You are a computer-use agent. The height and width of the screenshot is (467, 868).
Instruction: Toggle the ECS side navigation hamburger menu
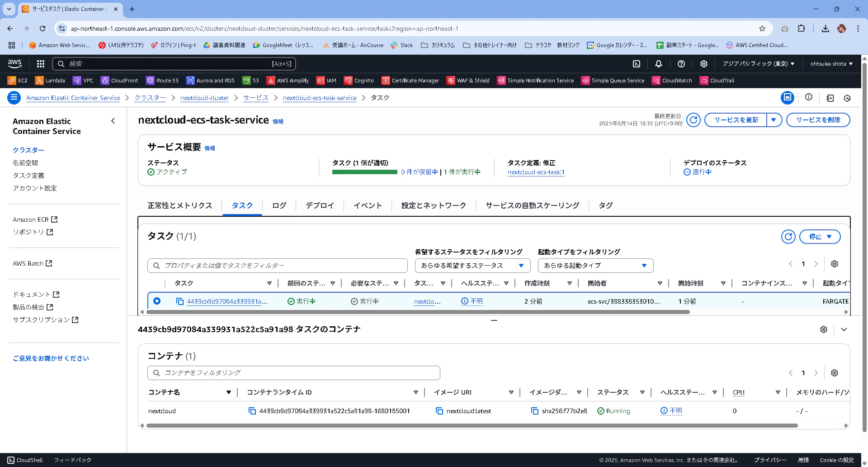tap(14, 98)
